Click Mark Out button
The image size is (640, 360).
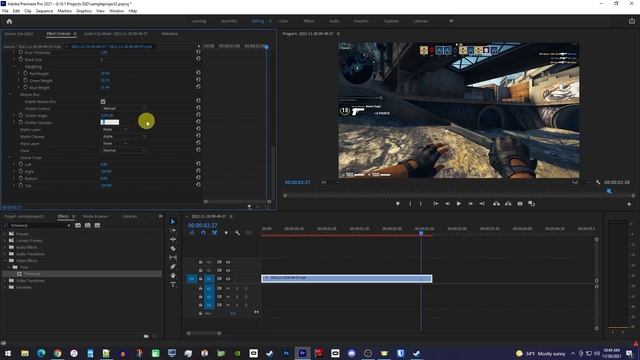pos(421,203)
